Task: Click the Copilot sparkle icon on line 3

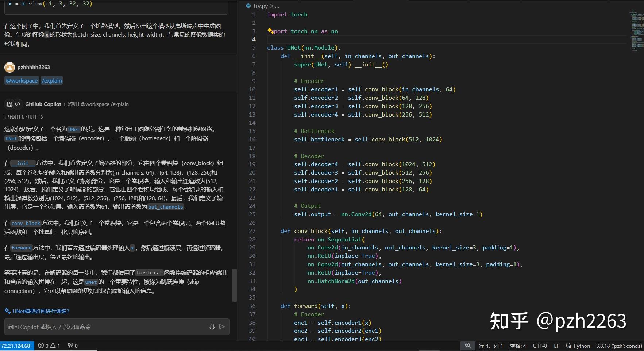Action: tap(270, 31)
